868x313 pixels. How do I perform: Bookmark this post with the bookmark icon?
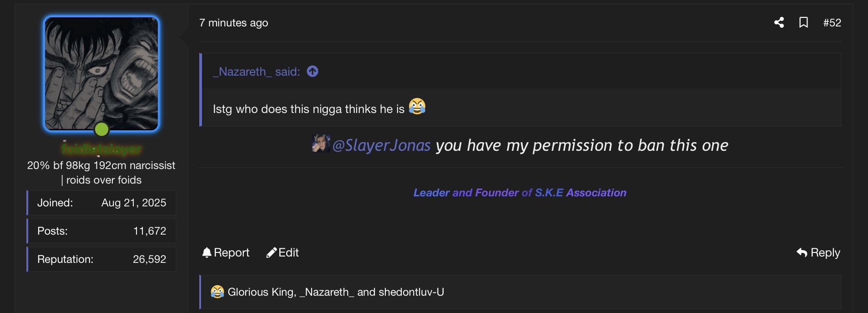pyautogui.click(x=803, y=22)
